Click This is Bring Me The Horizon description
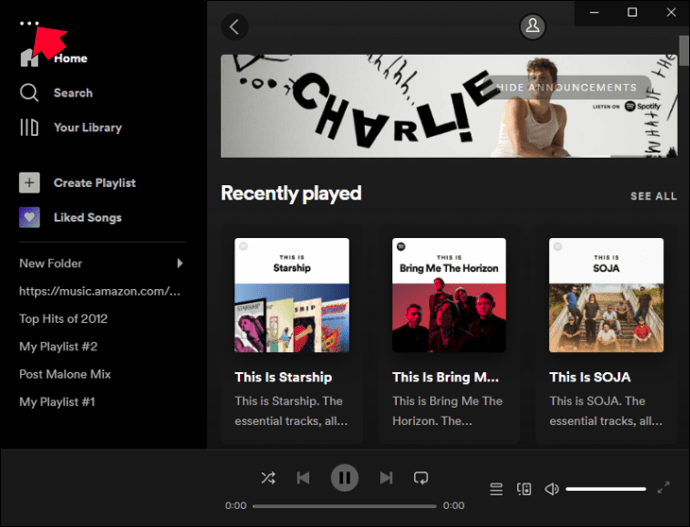 (x=447, y=411)
